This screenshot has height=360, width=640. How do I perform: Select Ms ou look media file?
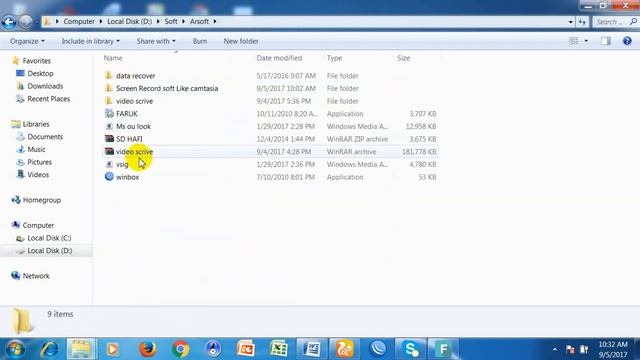point(133,127)
